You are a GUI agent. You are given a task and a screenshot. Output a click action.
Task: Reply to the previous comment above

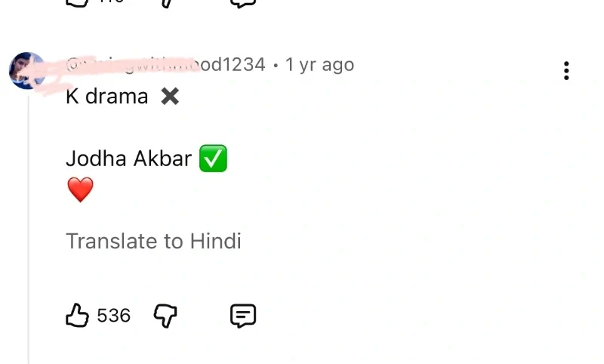[x=243, y=2]
